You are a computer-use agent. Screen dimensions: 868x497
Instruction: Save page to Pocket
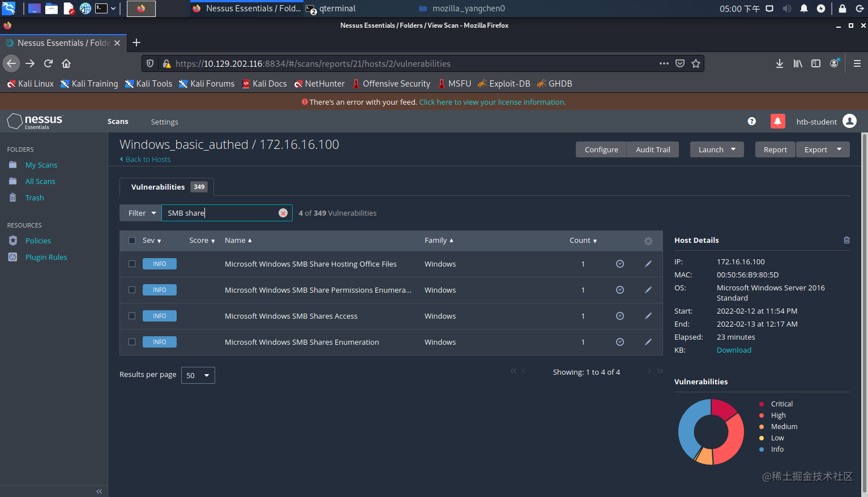pyautogui.click(x=680, y=63)
